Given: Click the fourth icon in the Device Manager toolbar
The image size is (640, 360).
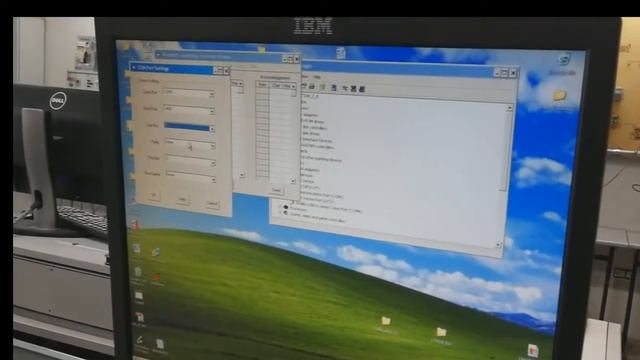Looking at the screenshot, I should pos(333,88).
